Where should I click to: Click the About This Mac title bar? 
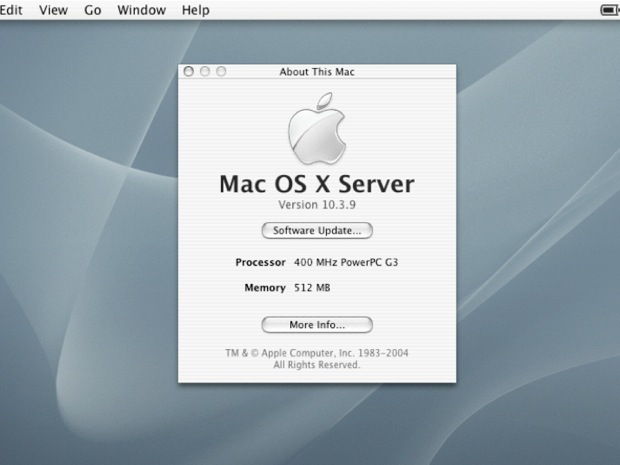(317, 72)
